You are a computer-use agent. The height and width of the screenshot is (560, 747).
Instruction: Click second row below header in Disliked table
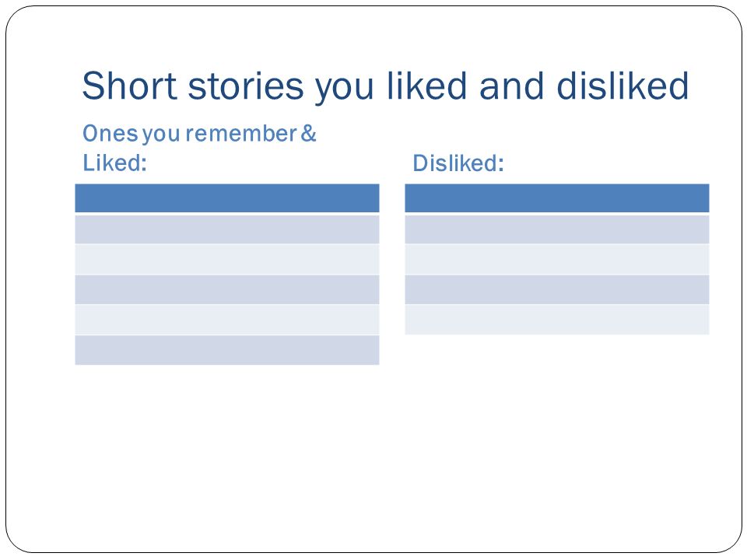click(x=557, y=260)
